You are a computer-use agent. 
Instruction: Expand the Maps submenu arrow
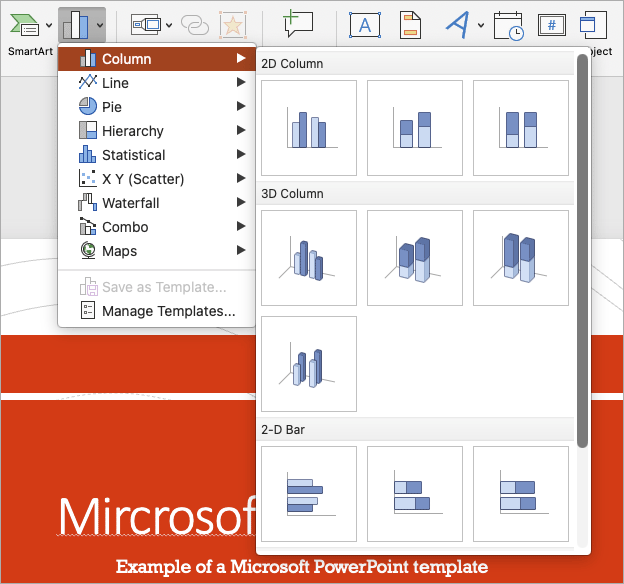pos(241,250)
